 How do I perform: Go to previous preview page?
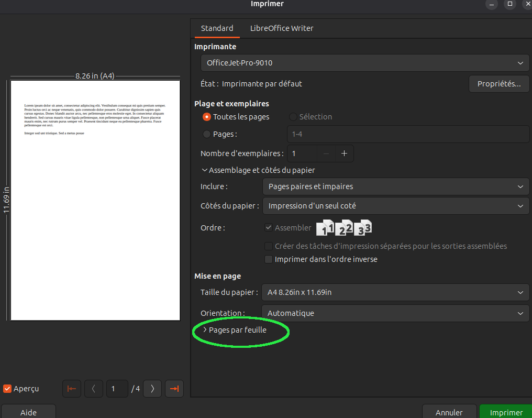[94, 389]
